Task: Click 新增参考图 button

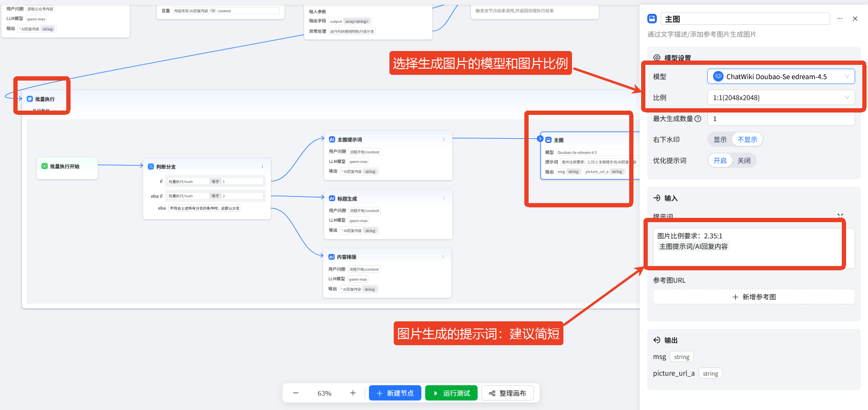Action: [754, 297]
